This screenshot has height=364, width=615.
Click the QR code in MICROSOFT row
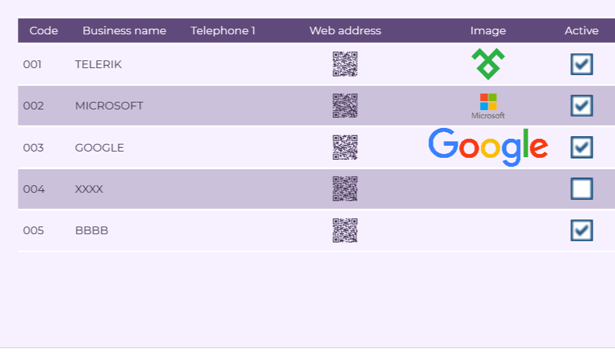tap(345, 106)
